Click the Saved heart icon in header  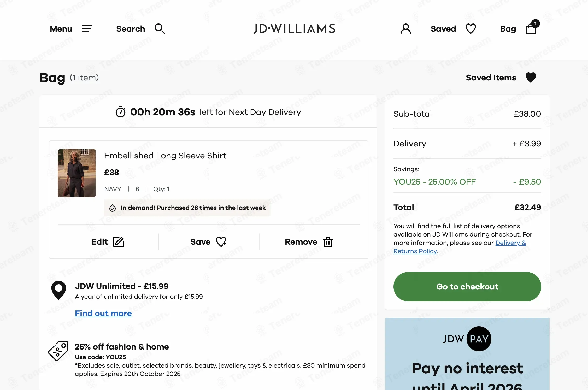(x=471, y=29)
